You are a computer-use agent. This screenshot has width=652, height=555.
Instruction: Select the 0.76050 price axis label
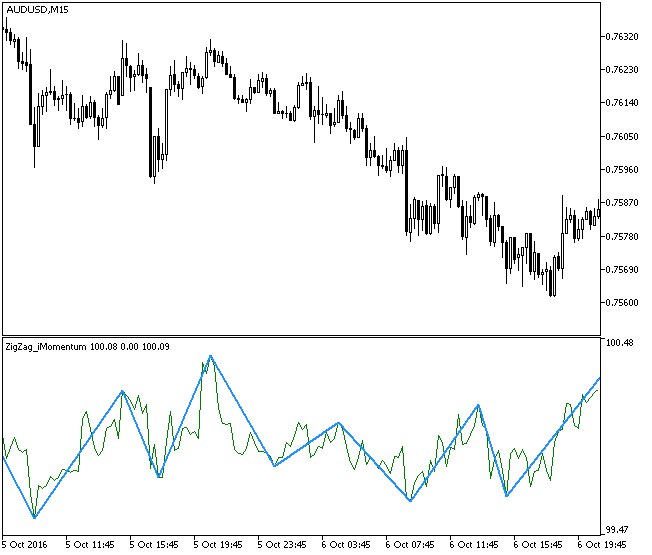[624, 136]
